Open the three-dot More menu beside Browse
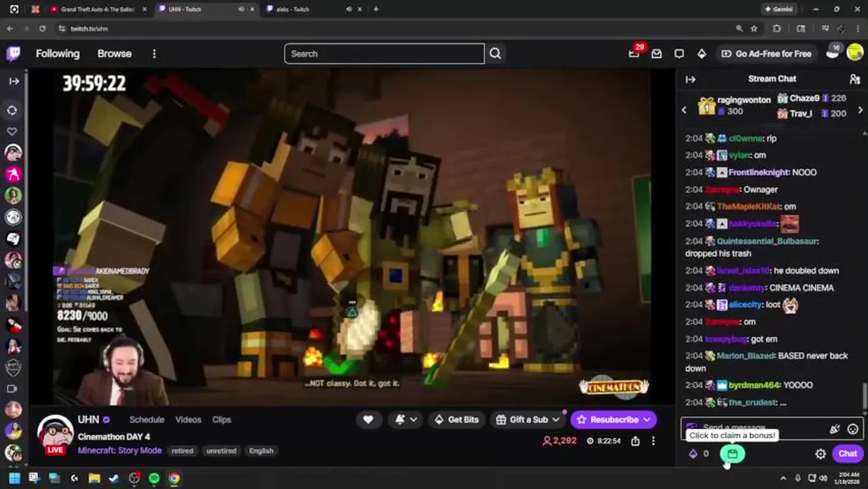 (x=154, y=54)
